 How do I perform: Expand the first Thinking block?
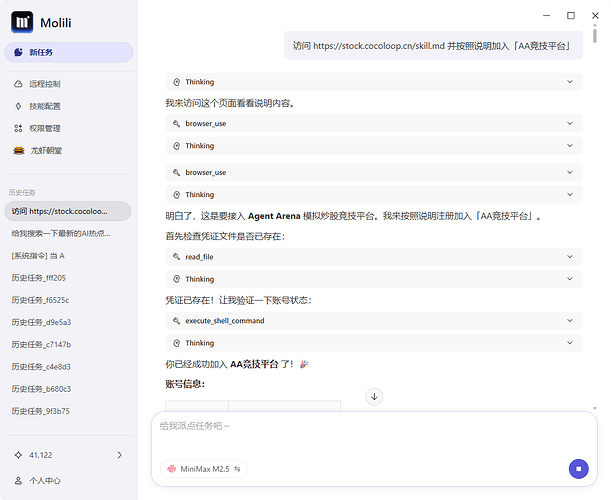(373, 82)
